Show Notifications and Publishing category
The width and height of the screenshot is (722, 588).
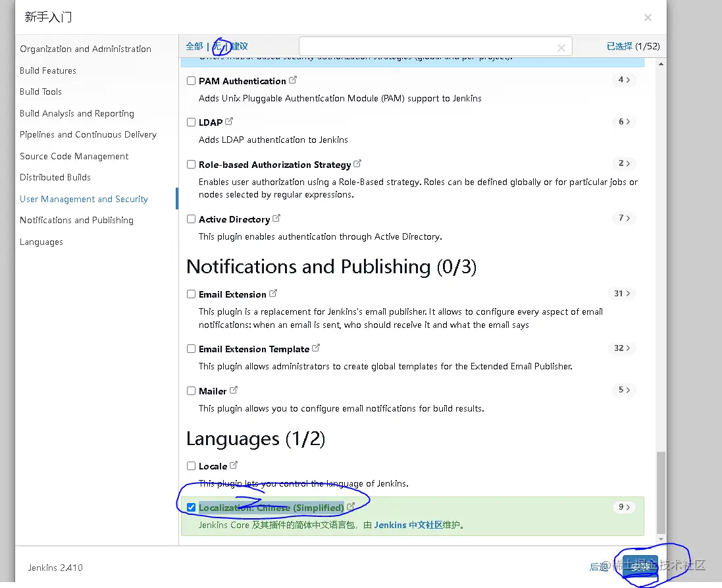tap(76, 221)
